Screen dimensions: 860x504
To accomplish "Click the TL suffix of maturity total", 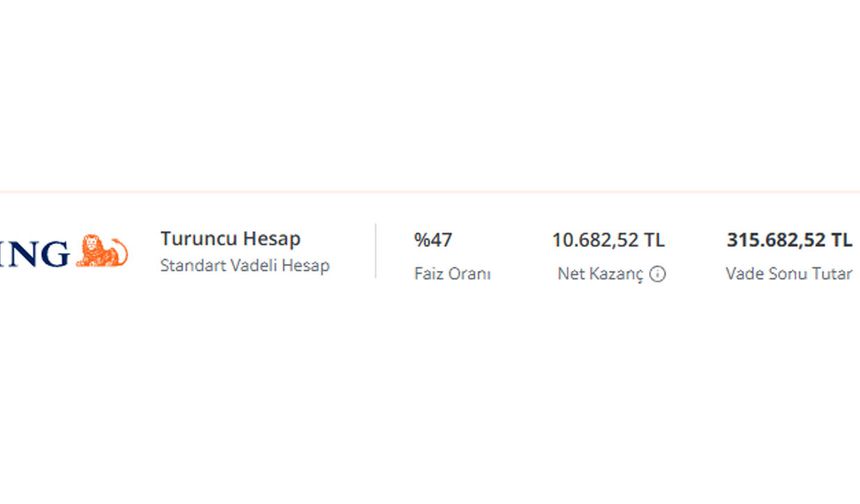I will point(841,240).
